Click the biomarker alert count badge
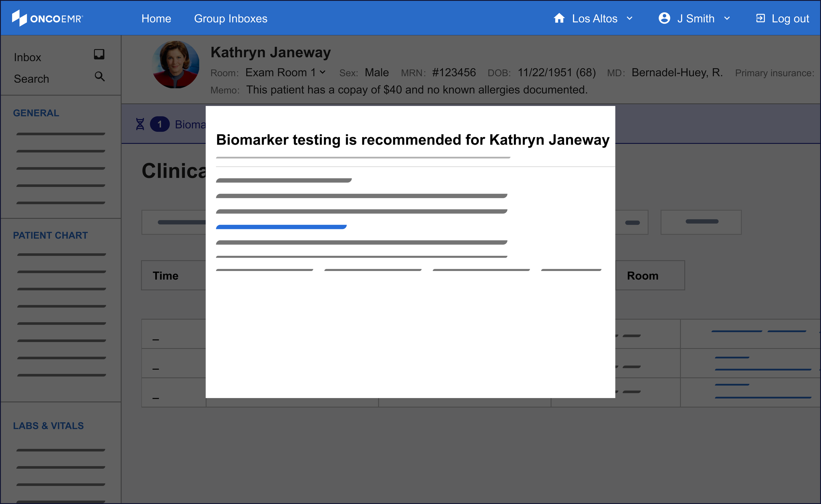 pyautogui.click(x=160, y=124)
